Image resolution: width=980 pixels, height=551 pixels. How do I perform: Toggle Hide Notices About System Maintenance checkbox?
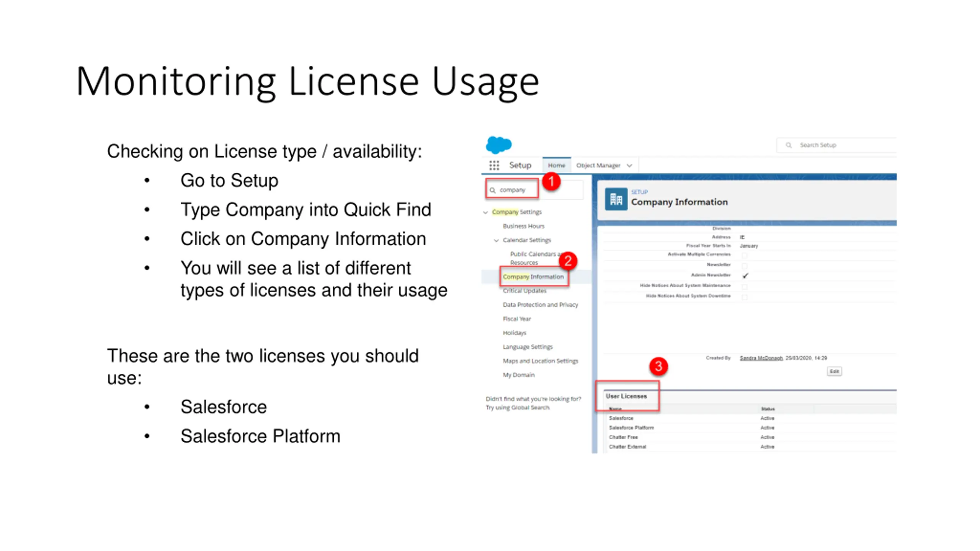point(744,286)
